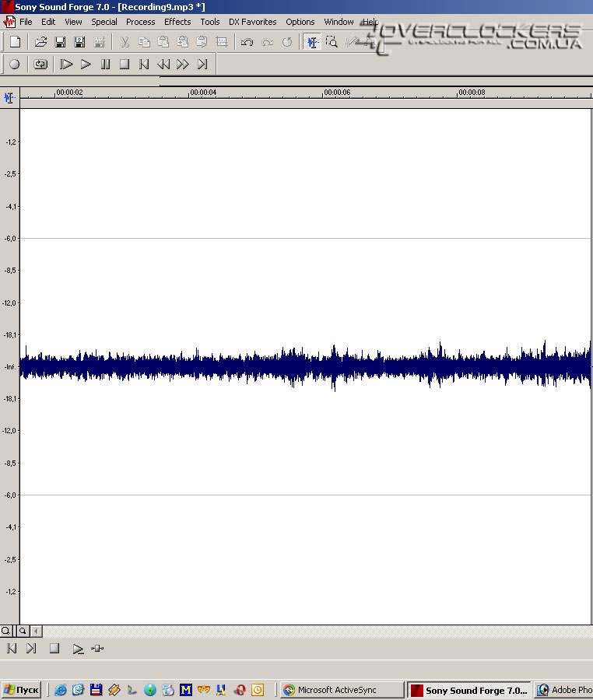Screen dimensions: 593x700
Task: Paste audio with the Paste icon
Action: [x=163, y=43]
